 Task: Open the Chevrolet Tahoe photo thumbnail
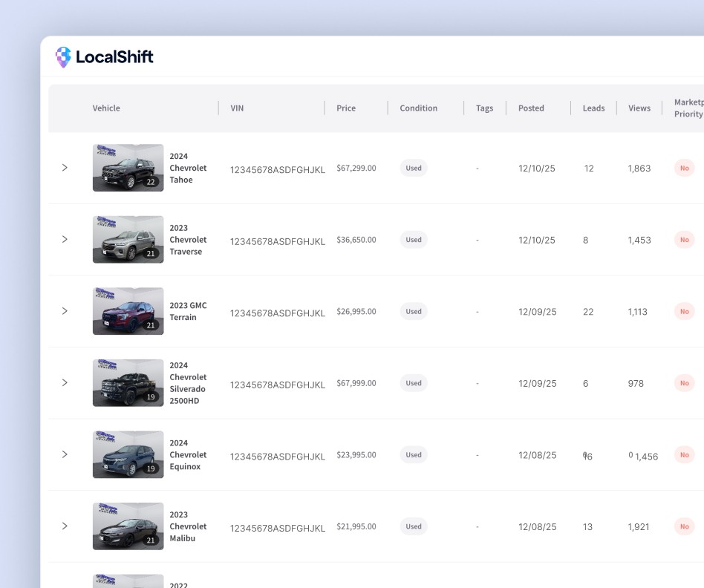click(128, 168)
